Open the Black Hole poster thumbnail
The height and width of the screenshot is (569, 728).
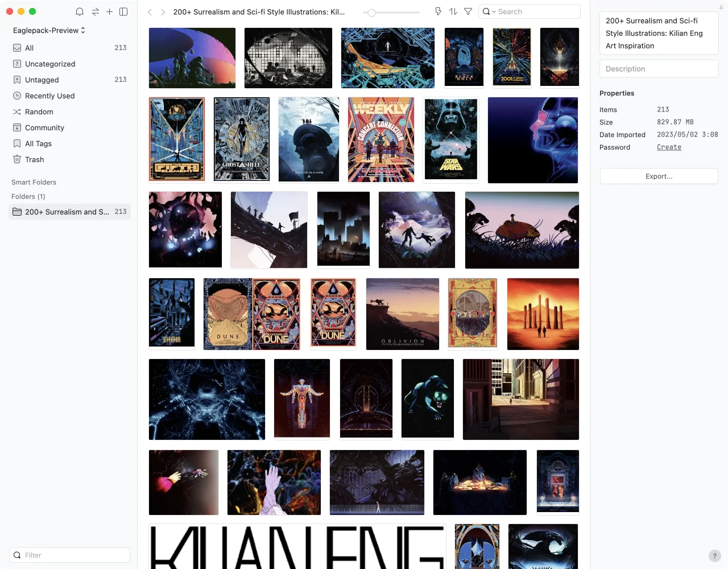tap(464, 57)
